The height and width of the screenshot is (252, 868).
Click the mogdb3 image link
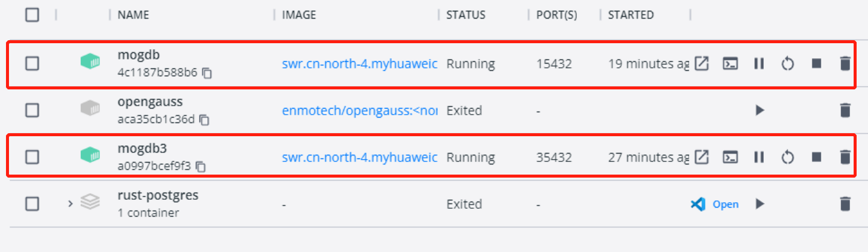(359, 157)
